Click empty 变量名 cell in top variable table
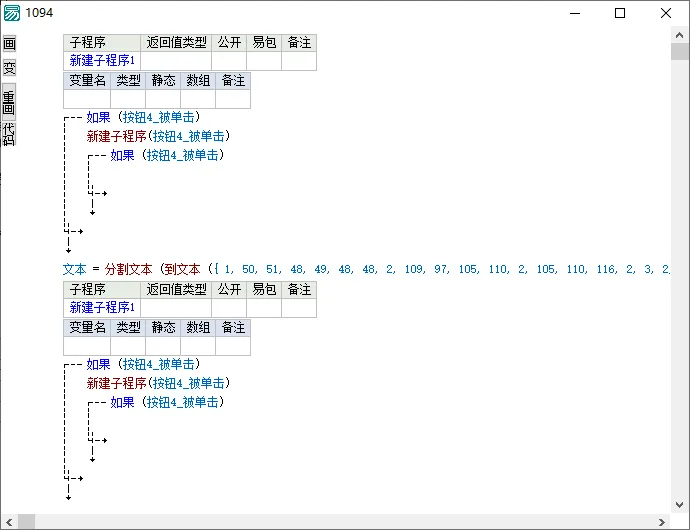 (x=87, y=99)
